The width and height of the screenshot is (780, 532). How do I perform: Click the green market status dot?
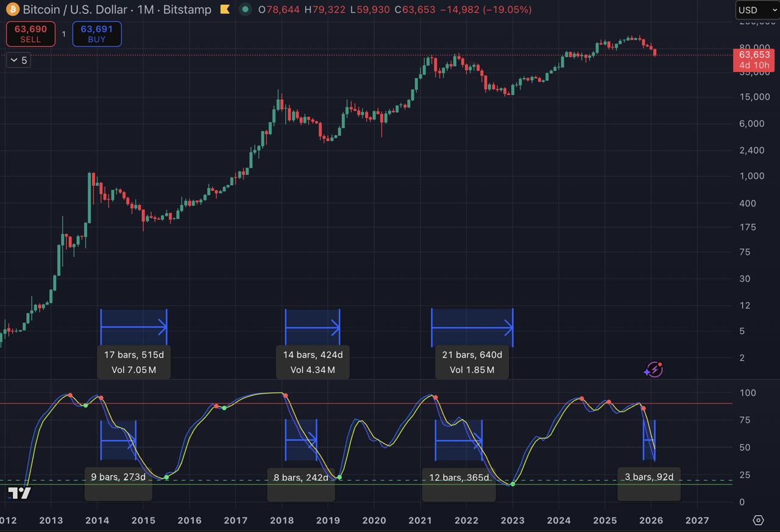point(245,10)
